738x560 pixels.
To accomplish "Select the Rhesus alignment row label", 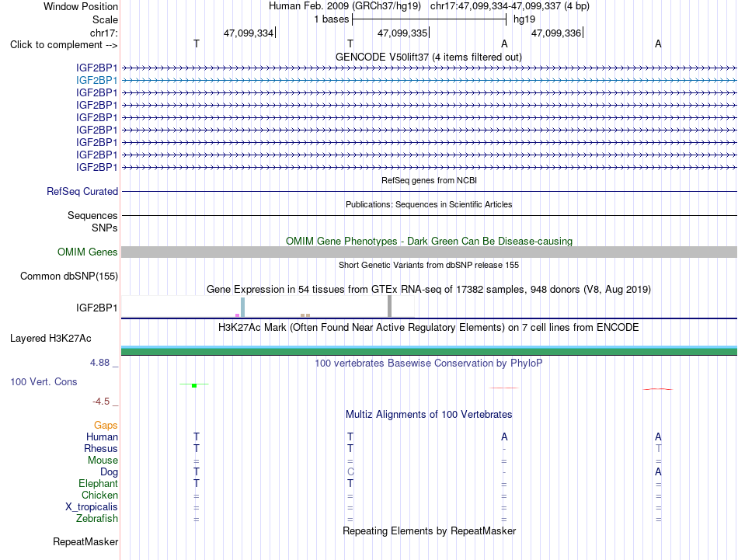I will click(101, 448).
